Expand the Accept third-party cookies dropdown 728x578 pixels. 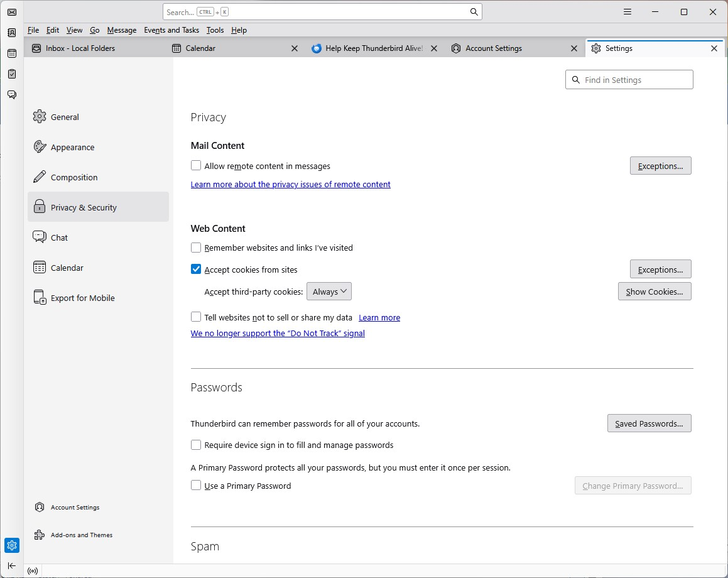pyautogui.click(x=329, y=292)
